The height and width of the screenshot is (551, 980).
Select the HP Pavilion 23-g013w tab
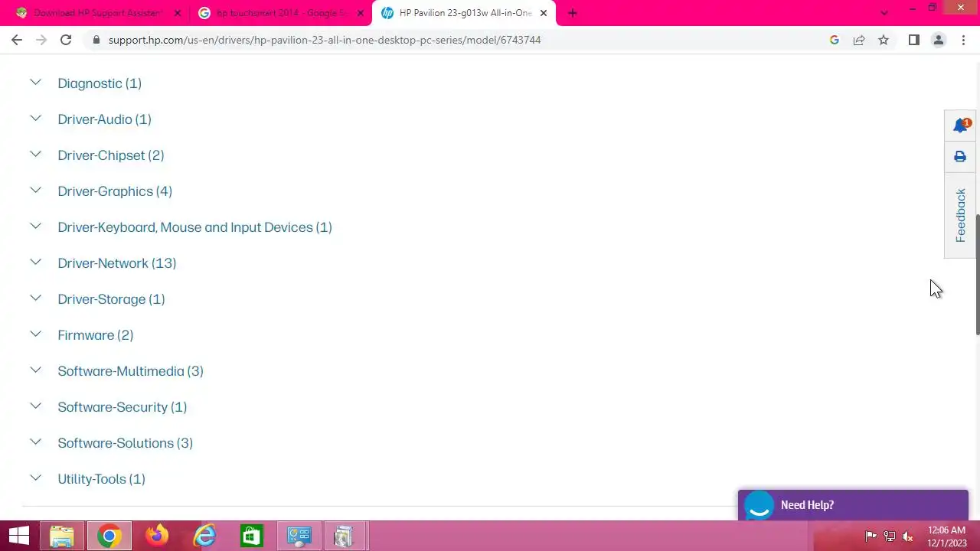[x=465, y=13]
